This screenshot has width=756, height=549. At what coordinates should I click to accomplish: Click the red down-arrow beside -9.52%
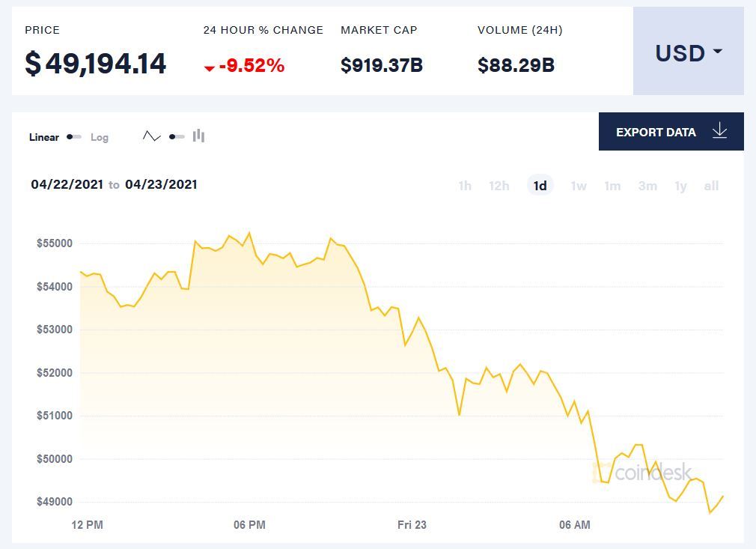210,68
